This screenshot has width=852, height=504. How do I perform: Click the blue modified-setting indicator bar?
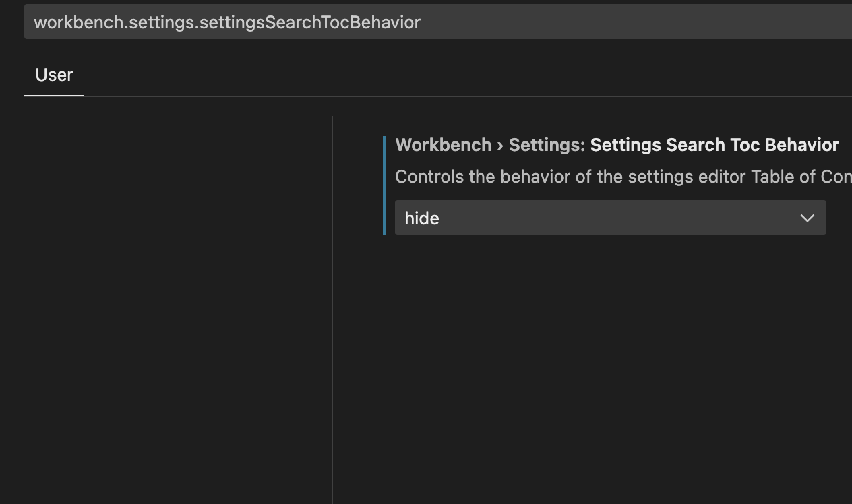point(386,187)
